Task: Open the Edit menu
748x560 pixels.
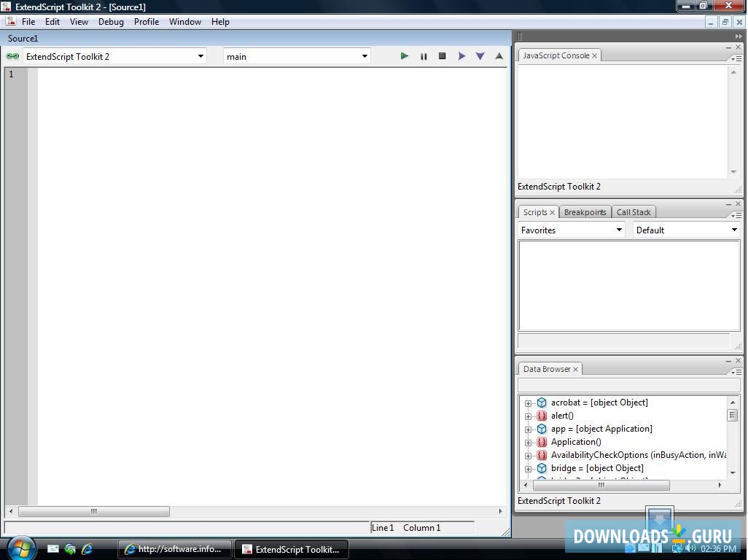Action: click(52, 21)
